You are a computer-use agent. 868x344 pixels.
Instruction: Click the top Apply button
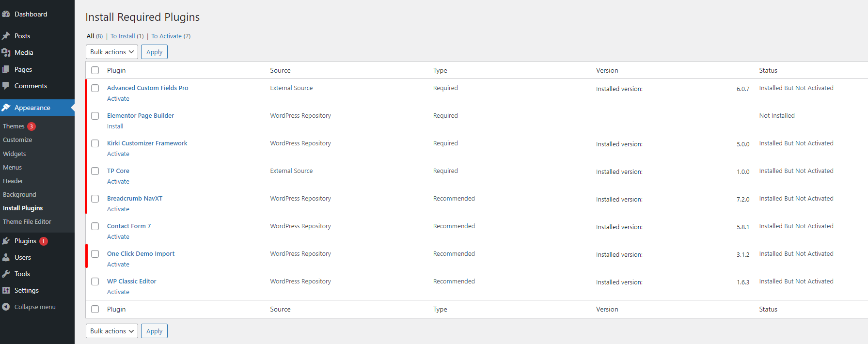click(154, 52)
